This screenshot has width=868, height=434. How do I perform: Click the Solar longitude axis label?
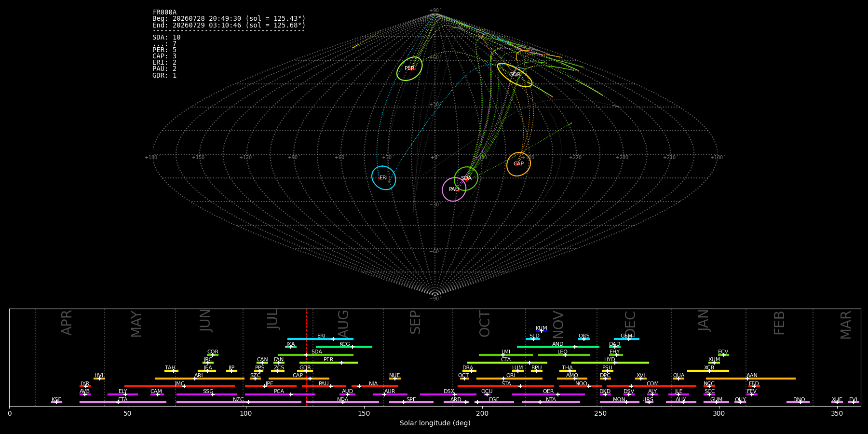pos(435,423)
